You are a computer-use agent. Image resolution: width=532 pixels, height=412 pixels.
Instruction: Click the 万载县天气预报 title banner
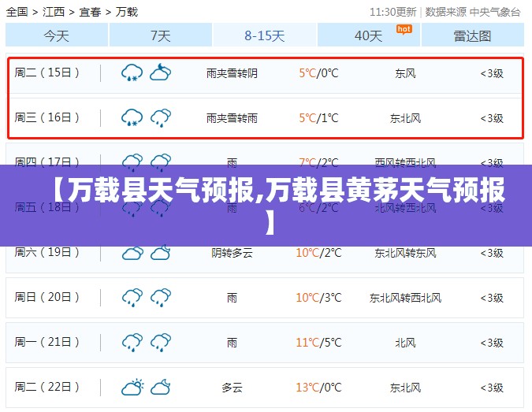266,206
